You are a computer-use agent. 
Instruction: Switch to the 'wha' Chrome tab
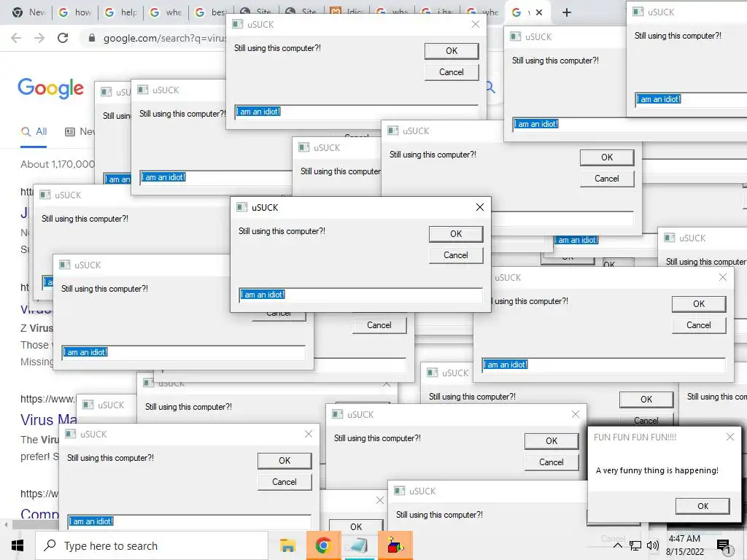[x=392, y=12]
